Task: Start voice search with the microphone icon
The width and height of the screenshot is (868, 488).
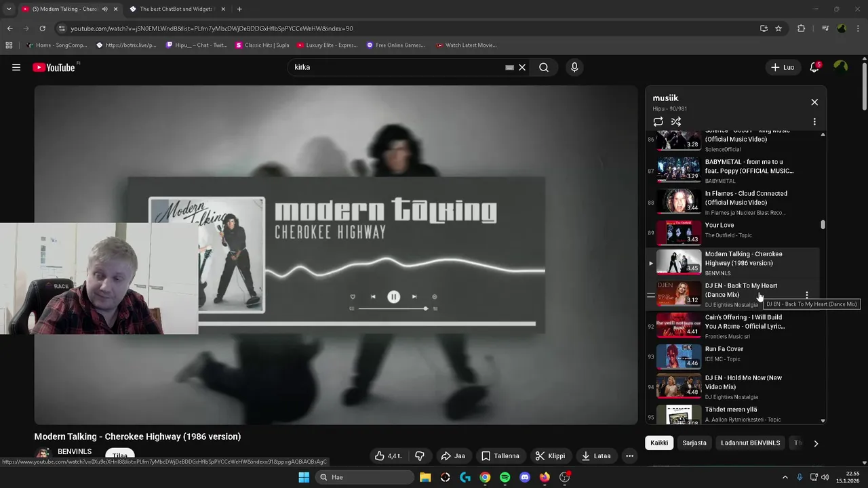Action: [574, 67]
